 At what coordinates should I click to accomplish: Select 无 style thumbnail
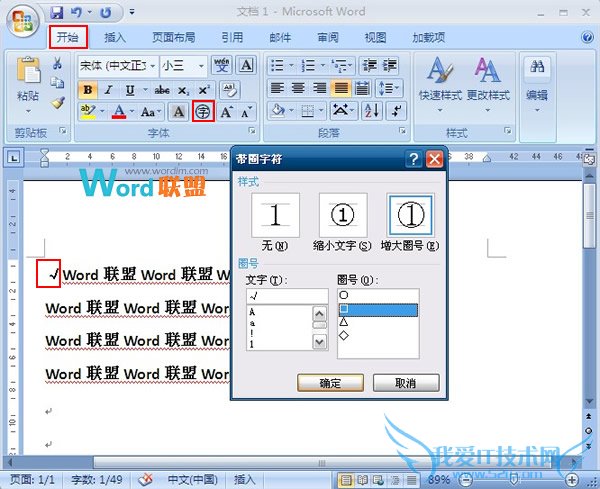(275, 215)
